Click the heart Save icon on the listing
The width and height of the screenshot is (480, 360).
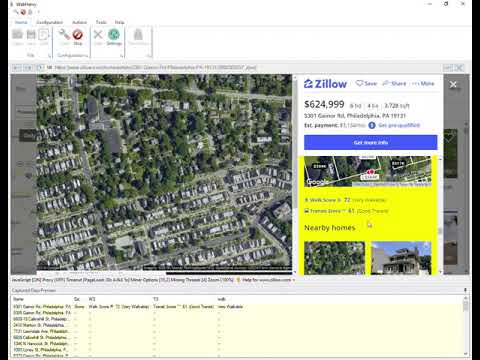(x=359, y=83)
